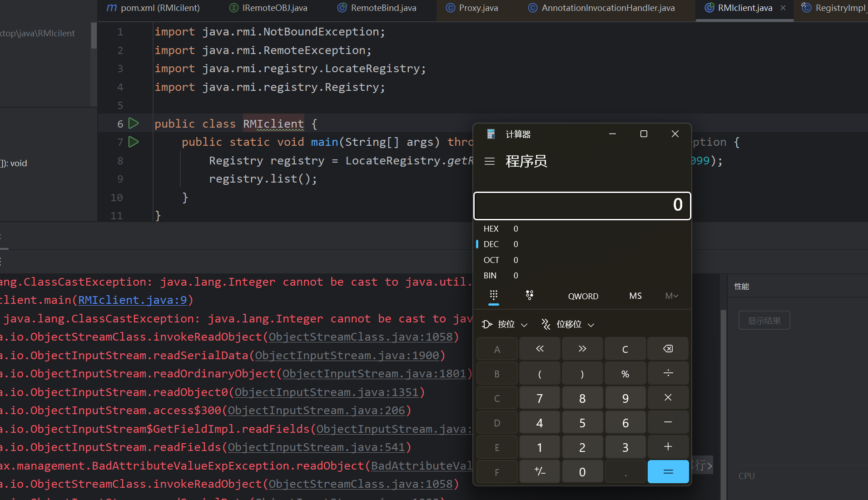This screenshot has height=500, width=868.
Task: Toggle the QWORD data size selector
Action: [x=583, y=296]
